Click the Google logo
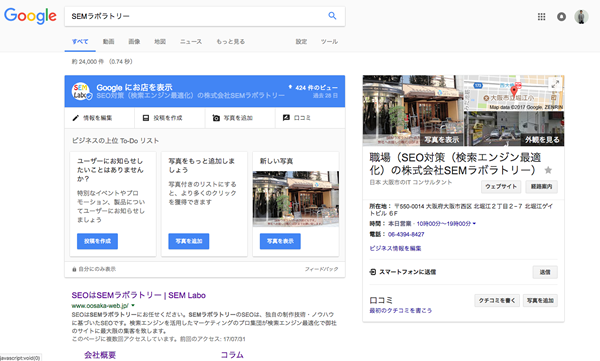This screenshot has height=361, width=600. pos(30,16)
